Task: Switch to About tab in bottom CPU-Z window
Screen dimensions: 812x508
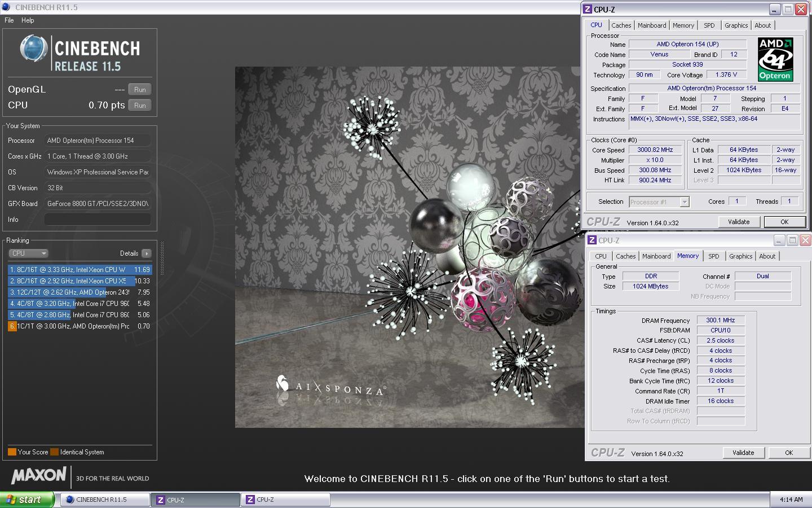Action: coord(767,256)
